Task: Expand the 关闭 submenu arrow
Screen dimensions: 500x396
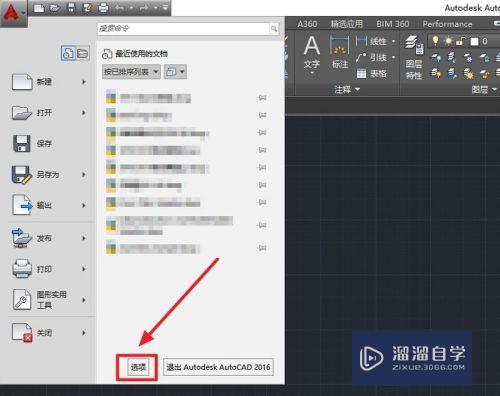Action: point(84,333)
